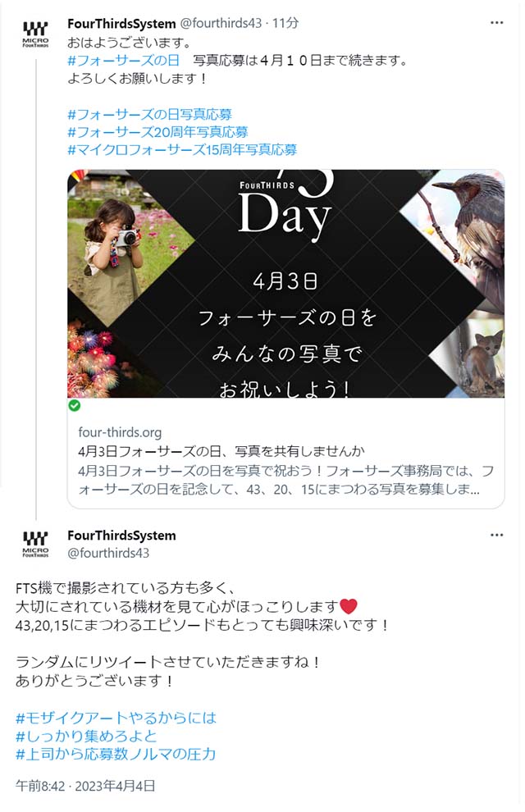This screenshot has width=525, height=812.
Task: Open the hashtag #上司から応募数ノルマの圧力
Action: pyautogui.click(x=116, y=754)
